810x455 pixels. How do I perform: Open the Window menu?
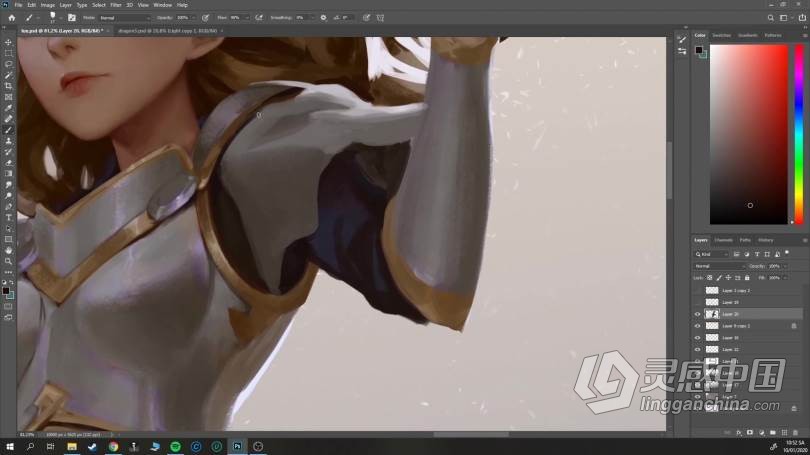(x=162, y=5)
